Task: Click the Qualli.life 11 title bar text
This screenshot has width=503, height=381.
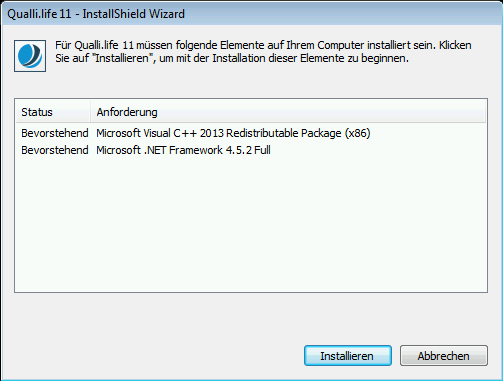Action: 39,14
